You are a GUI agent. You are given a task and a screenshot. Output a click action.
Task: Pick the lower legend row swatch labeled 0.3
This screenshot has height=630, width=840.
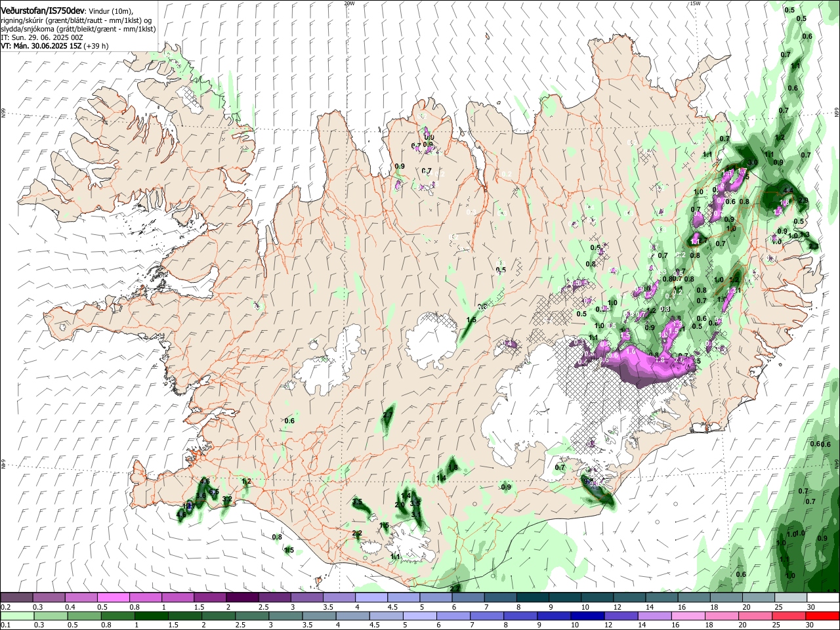[50, 616]
